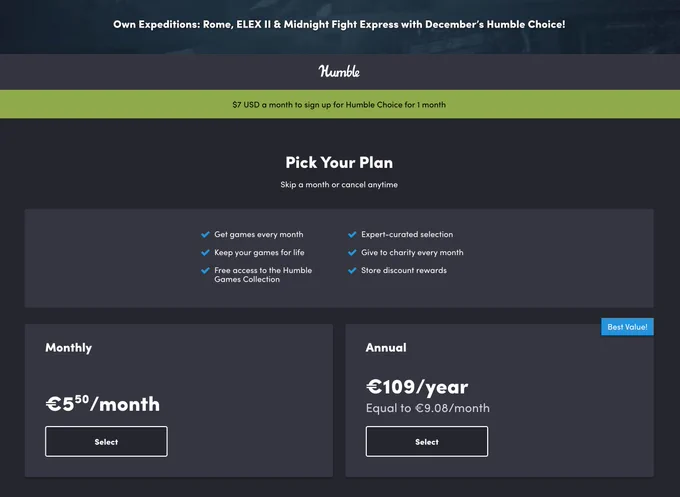
Task: Click checkmark next to Free access to Humble Games Collection
Action: [206, 271]
